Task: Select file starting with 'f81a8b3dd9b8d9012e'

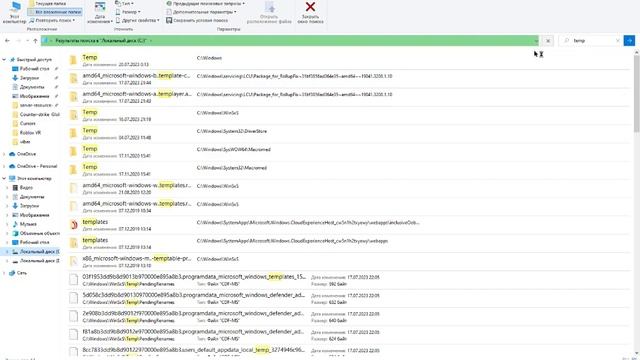Action: pos(349,335)
